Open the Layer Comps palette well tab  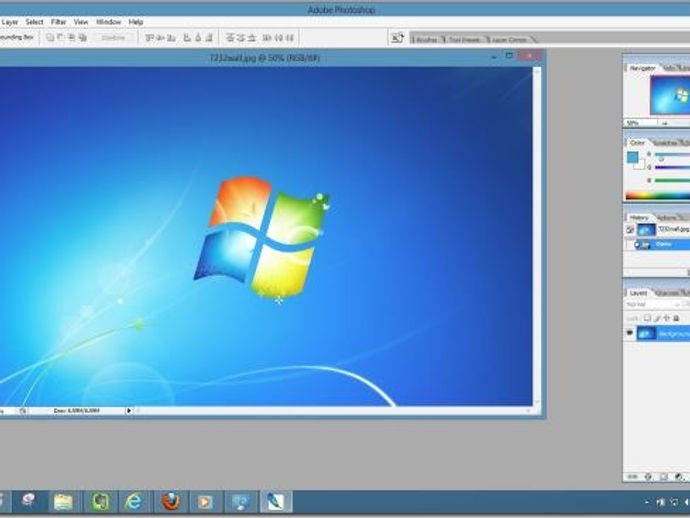pyautogui.click(x=509, y=40)
